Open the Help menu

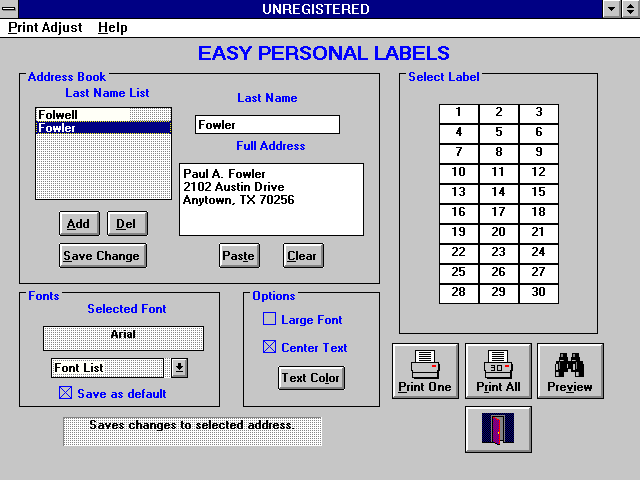pos(112,28)
